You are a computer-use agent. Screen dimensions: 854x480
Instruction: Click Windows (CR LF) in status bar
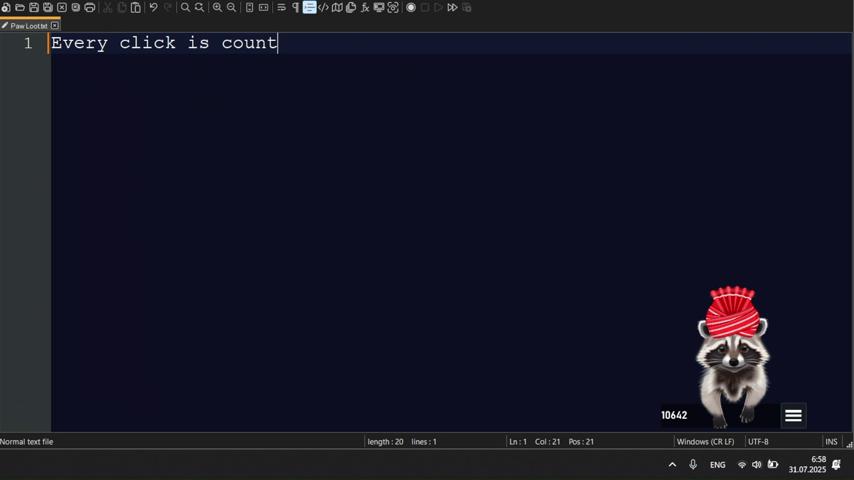(x=705, y=441)
